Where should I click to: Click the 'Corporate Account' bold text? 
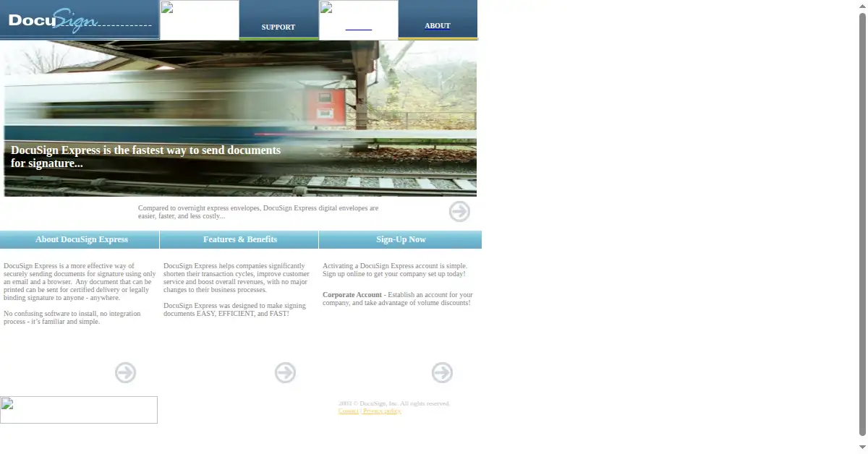[x=352, y=295]
